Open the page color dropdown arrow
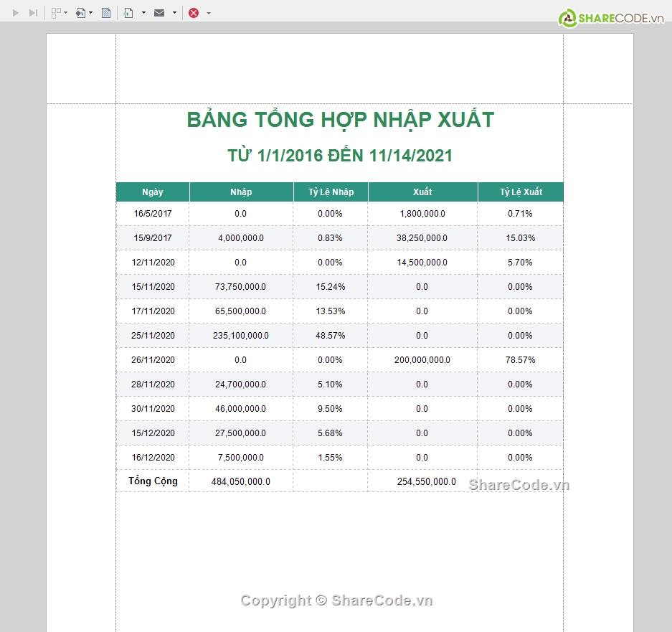Screen dimensions: 672x632 tap(91, 13)
